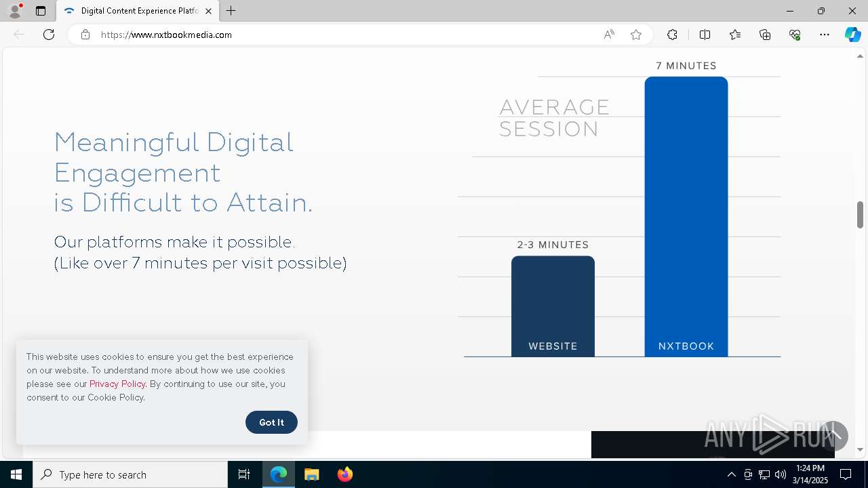The width and height of the screenshot is (868, 488).
Task: Click the taskbar search box
Action: tap(130, 474)
